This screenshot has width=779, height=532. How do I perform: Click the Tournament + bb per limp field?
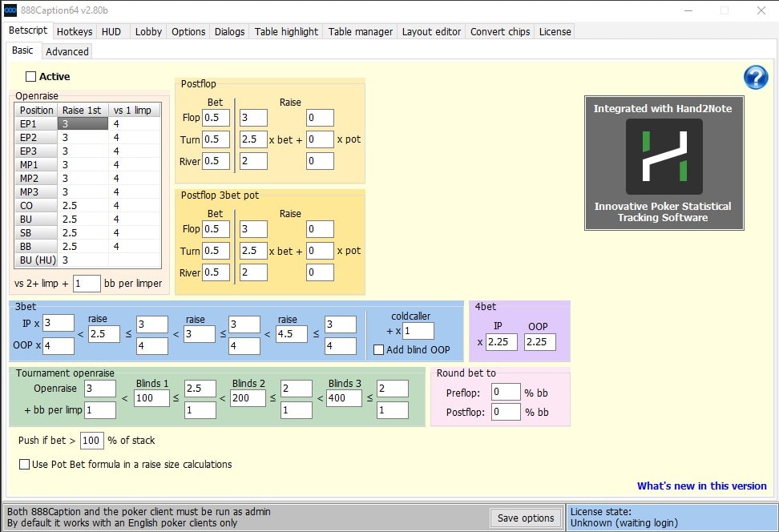[x=100, y=410]
